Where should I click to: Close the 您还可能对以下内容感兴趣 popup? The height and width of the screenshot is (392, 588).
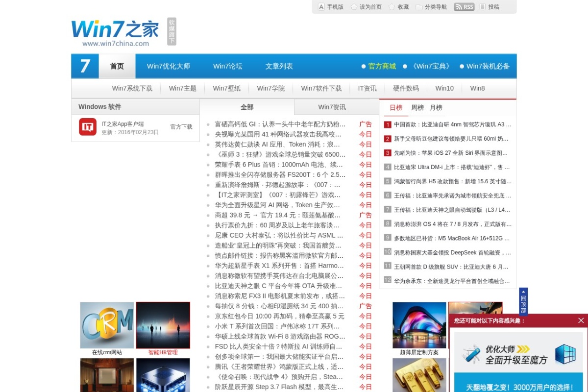point(581,320)
